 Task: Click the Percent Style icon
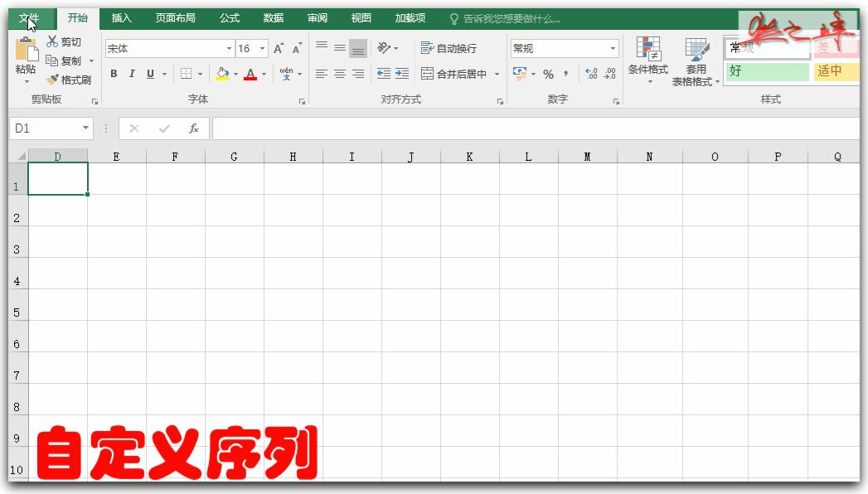point(548,74)
